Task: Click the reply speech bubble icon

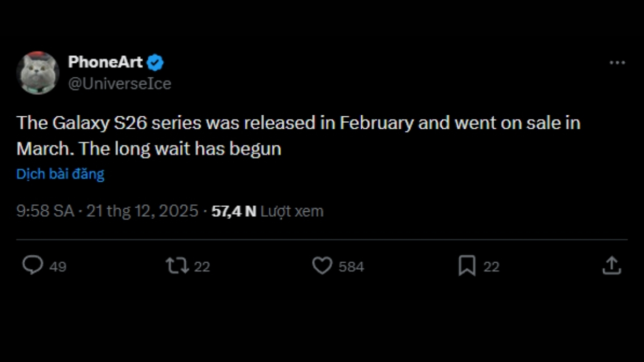Action: [x=33, y=265]
